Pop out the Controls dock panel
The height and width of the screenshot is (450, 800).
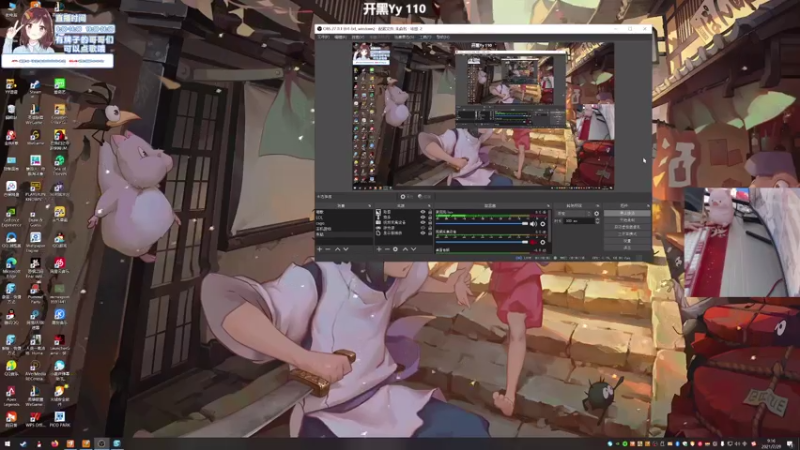coord(648,206)
